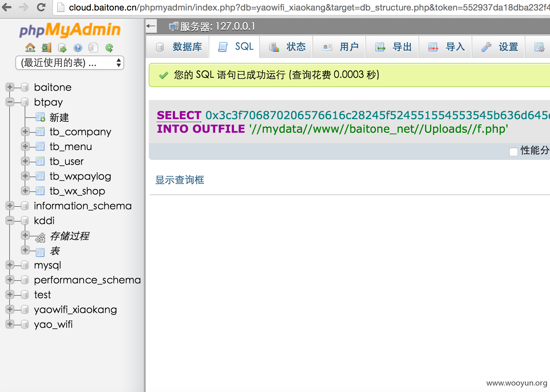The image size is (550, 392).
Task: Open the MySQL documentation page icon
Action: click(93, 48)
